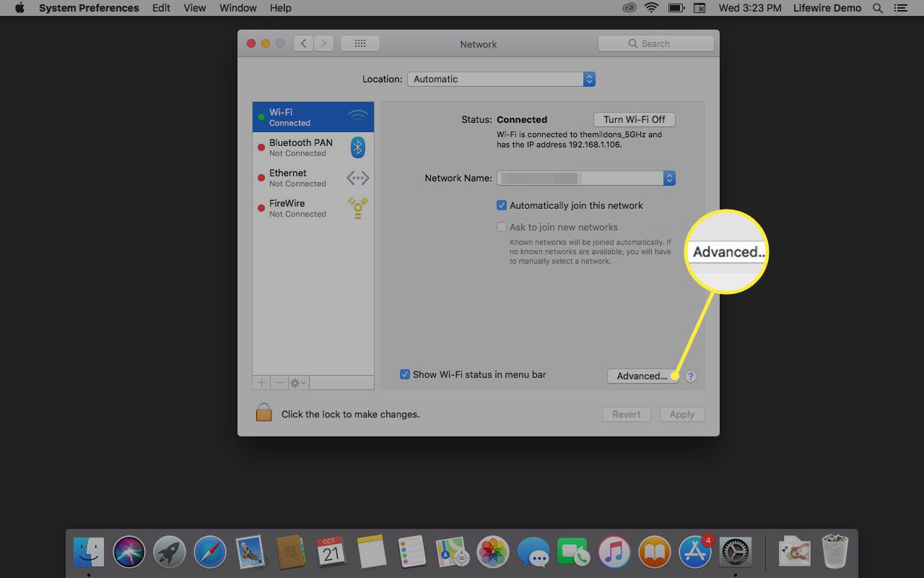Viewport: 924px width, 578px height.
Task: Check the battery status icon
Action: 676,8
